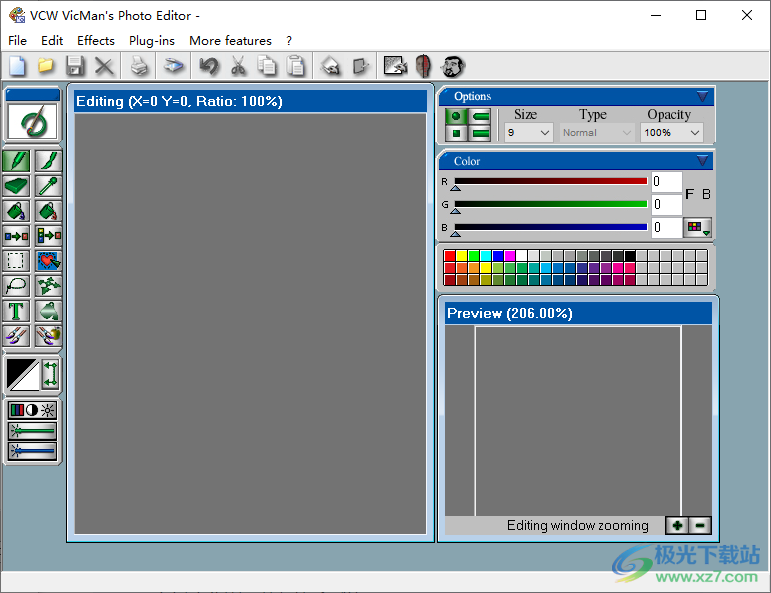Open the Edit menu
The width and height of the screenshot is (771, 593).
(52, 41)
